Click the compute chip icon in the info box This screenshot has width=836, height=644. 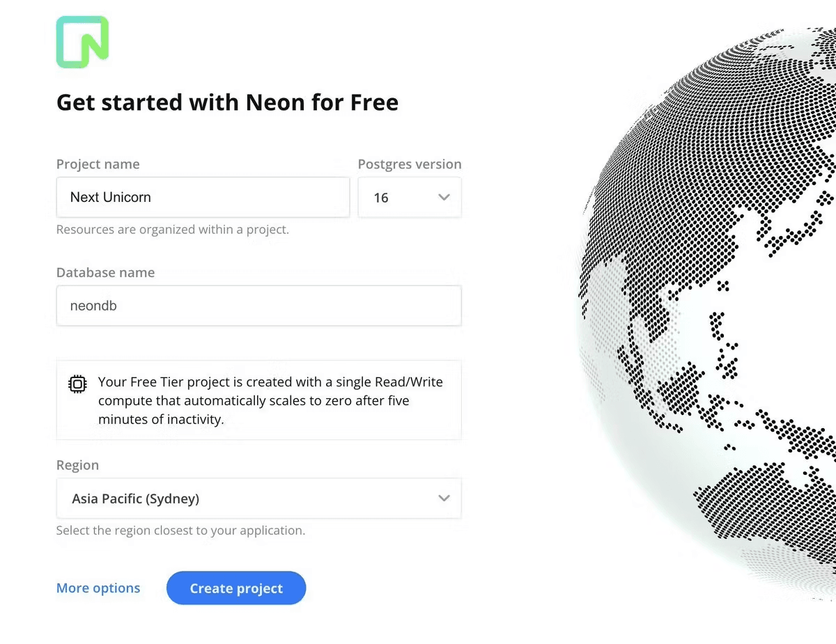point(77,384)
